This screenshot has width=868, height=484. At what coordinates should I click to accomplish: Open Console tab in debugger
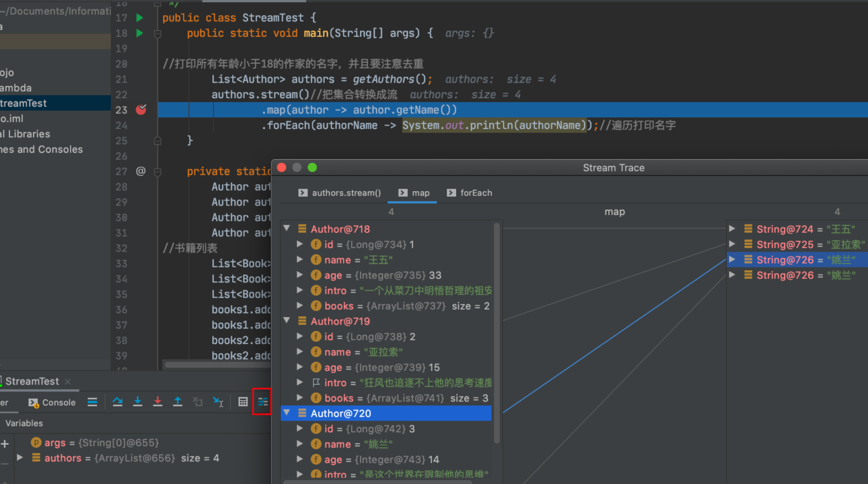[x=52, y=402]
